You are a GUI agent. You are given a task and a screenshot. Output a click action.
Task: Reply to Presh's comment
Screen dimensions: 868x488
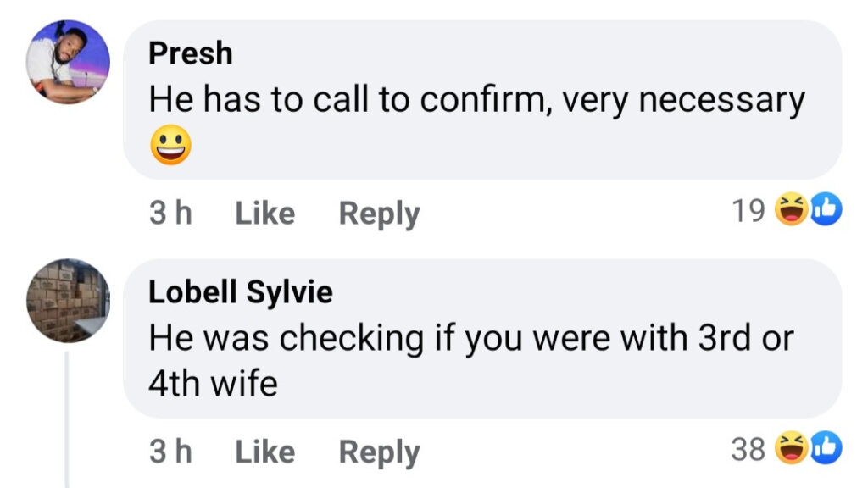379,213
